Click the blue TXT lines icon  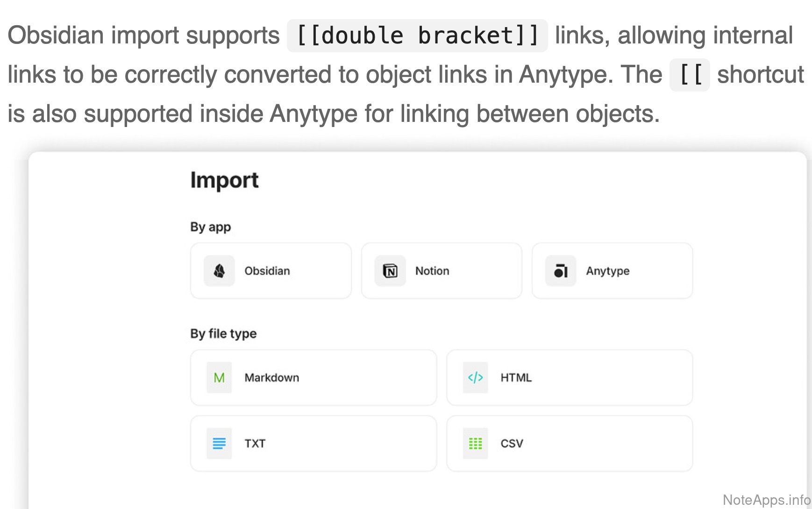219,444
